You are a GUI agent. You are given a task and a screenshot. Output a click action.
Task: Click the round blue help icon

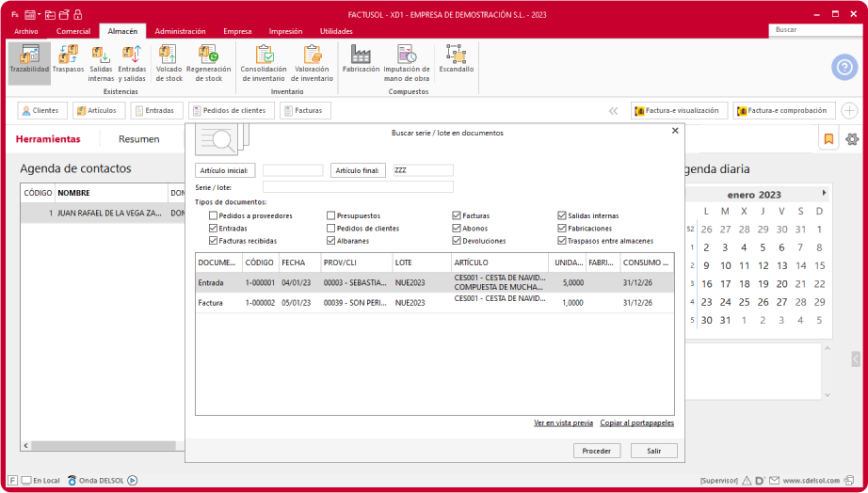point(844,68)
